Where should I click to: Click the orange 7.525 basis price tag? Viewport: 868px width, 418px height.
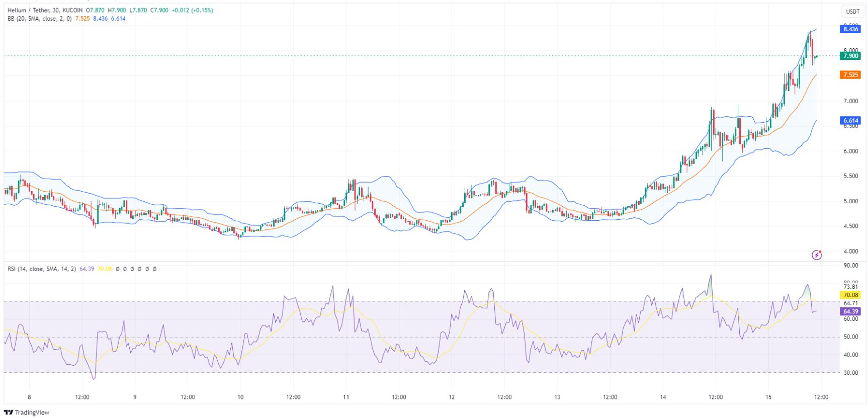pyautogui.click(x=850, y=75)
